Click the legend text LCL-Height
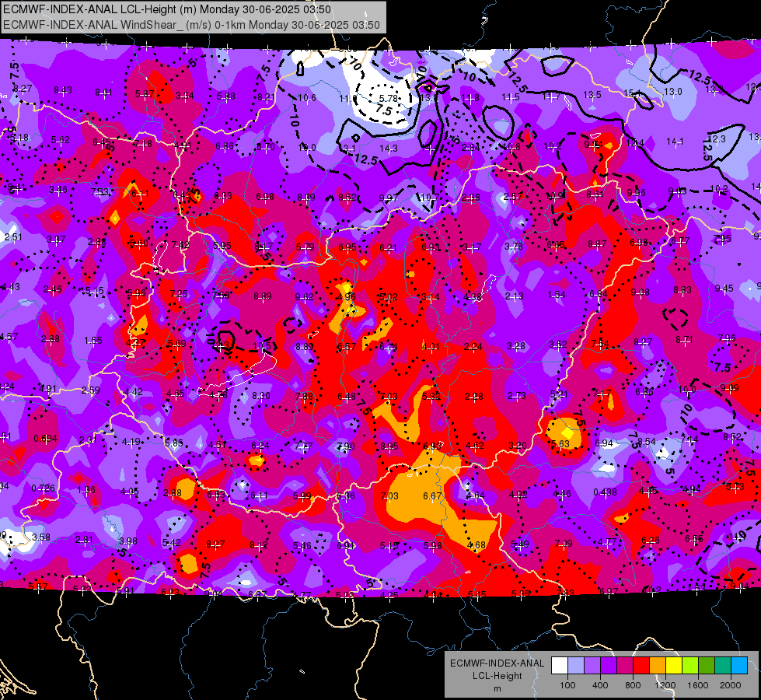 pyautogui.click(x=497, y=676)
